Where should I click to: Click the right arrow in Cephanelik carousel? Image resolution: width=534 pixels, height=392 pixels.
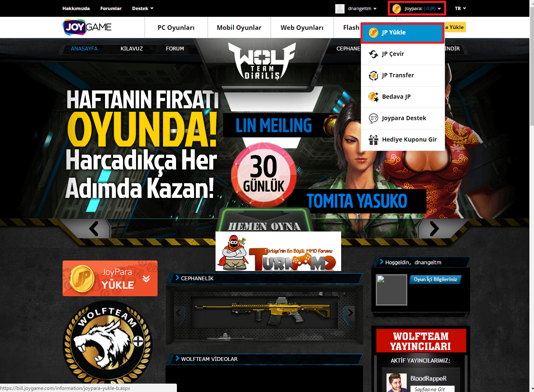pyautogui.click(x=350, y=312)
